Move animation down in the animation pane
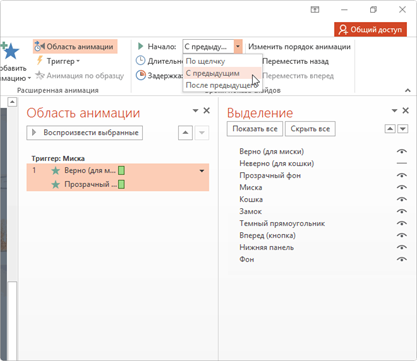This screenshot has height=361, width=417. [x=202, y=133]
